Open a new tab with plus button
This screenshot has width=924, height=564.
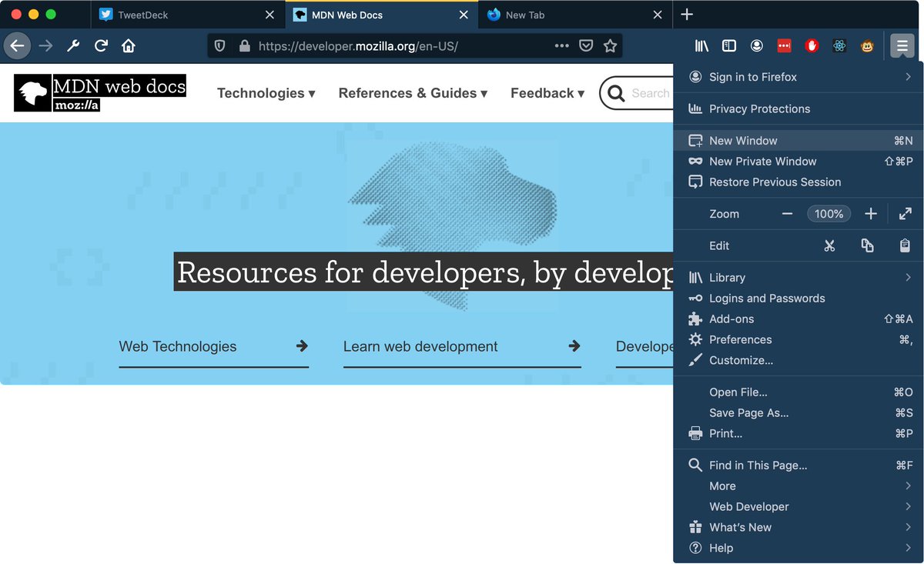(x=688, y=15)
